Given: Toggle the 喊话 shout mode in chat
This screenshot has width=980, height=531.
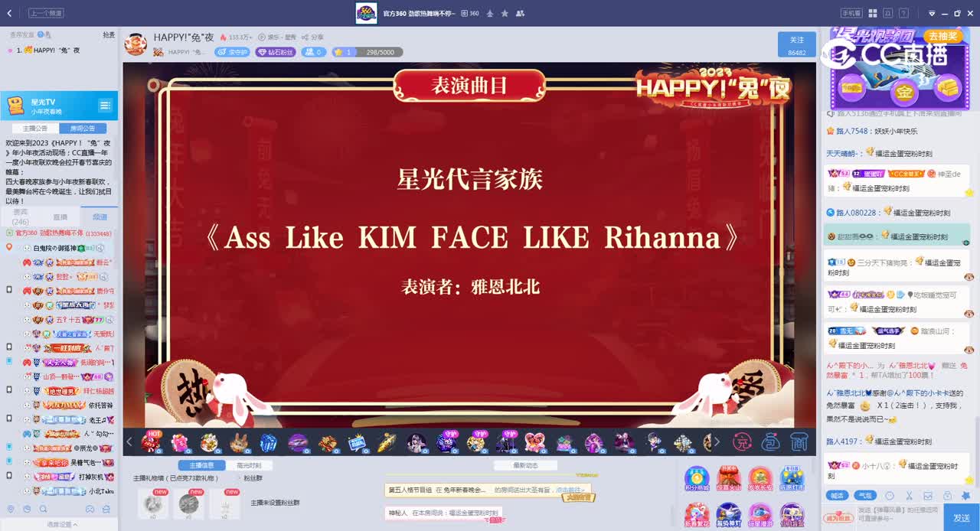Looking at the screenshot, I should click(838, 496).
